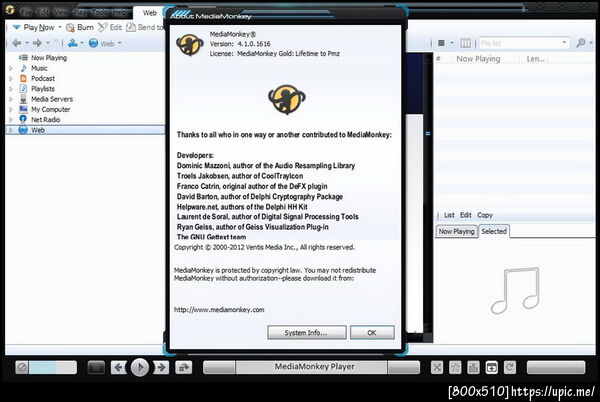Click the About dialog monkey logo at top
This screenshot has height=402, width=600.
coord(189,44)
